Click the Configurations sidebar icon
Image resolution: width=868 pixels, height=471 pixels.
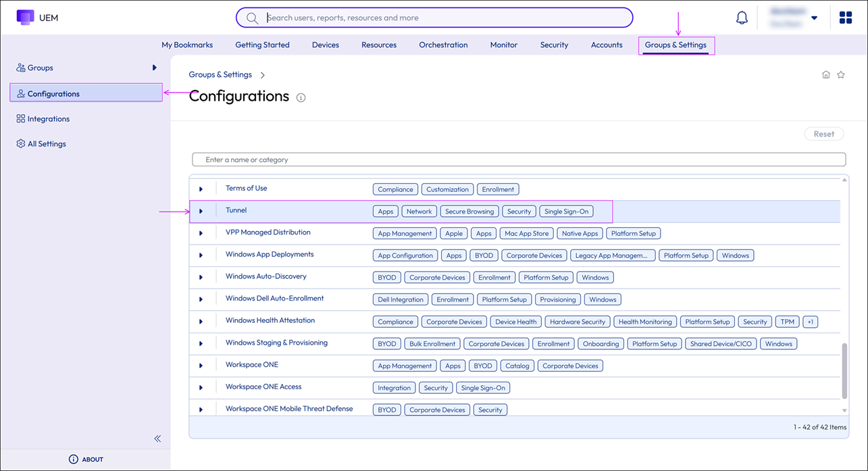(x=21, y=94)
